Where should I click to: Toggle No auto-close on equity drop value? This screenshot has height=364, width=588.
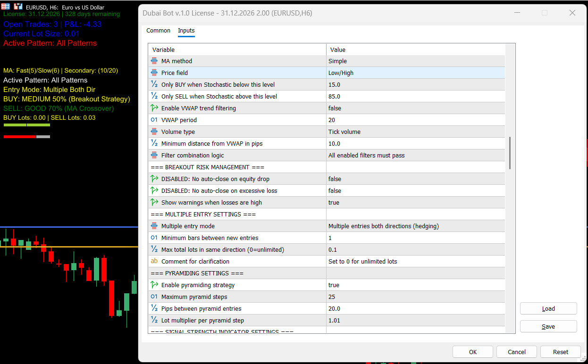[416, 179]
